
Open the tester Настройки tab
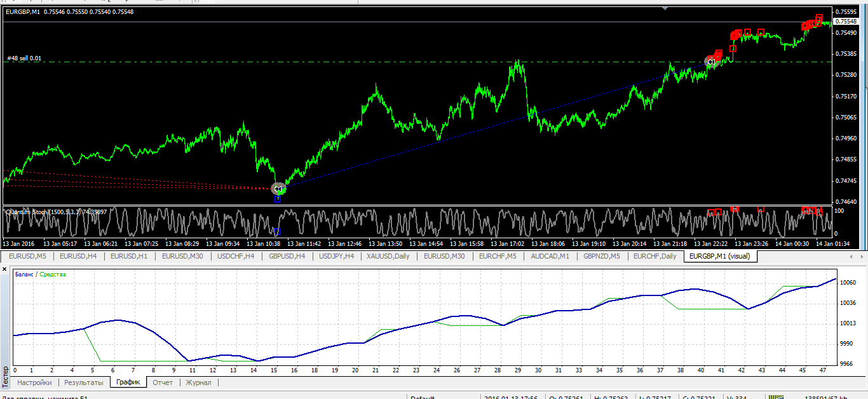click(34, 382)
